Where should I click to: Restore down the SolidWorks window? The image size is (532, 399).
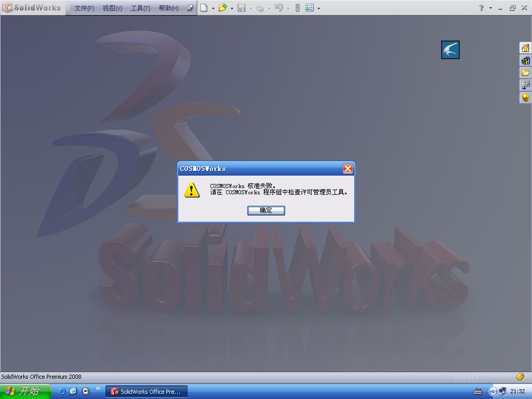[x=512, y=8]
